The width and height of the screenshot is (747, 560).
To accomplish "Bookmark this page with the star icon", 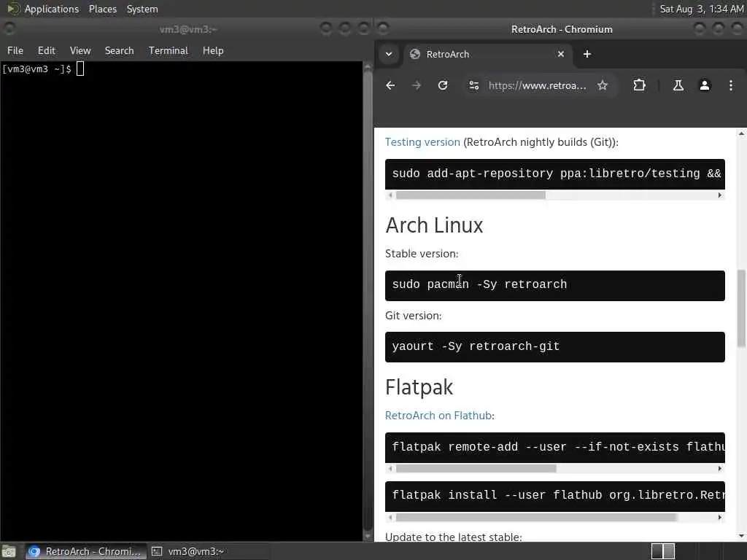I will click(x=602, y=85).
